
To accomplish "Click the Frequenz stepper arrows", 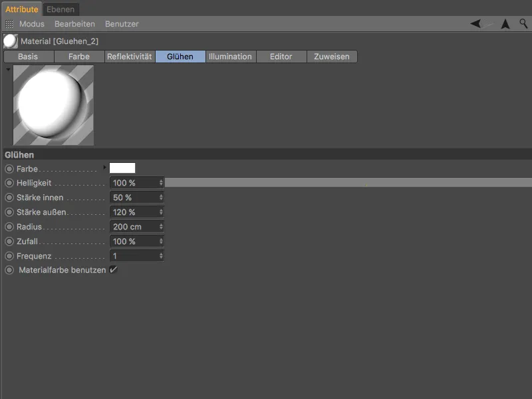I will pyautogui.click(x=161, y=256).
